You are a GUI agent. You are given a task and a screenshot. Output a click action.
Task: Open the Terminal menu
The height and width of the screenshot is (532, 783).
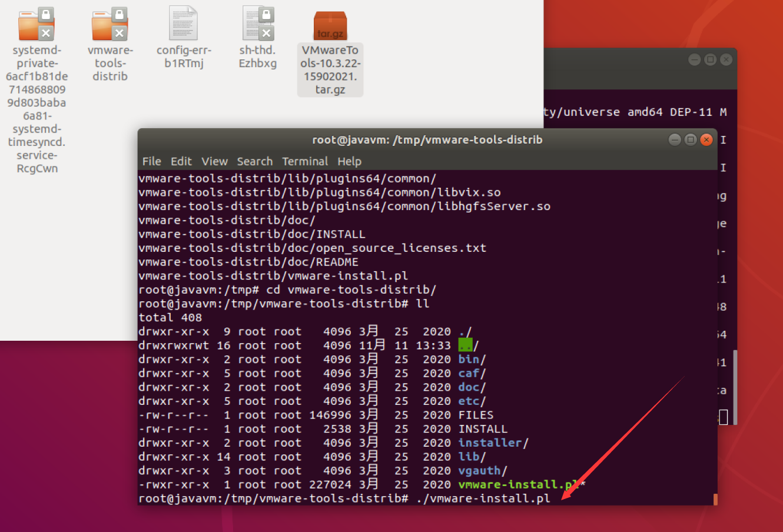pyautogui.click(x=305, y=161)
